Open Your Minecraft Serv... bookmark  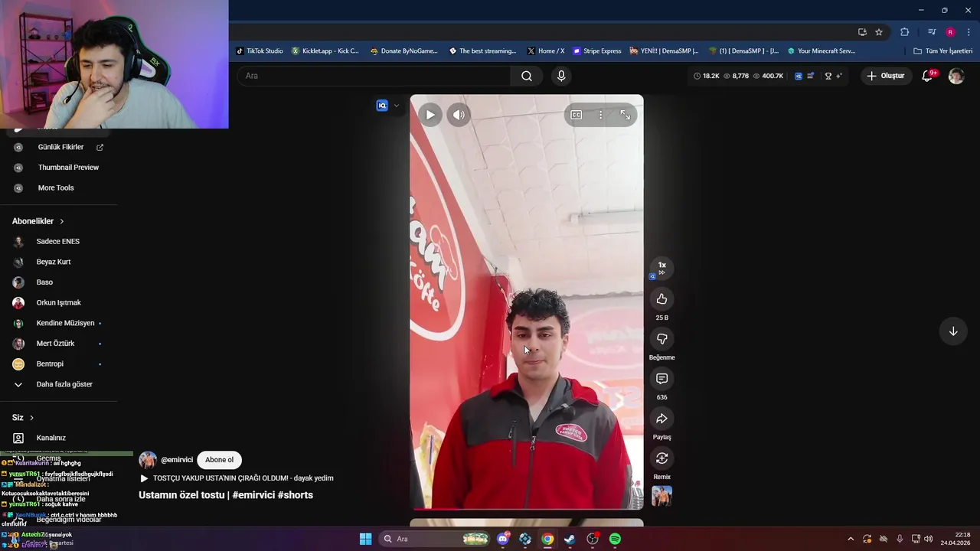tap(822, 51)
